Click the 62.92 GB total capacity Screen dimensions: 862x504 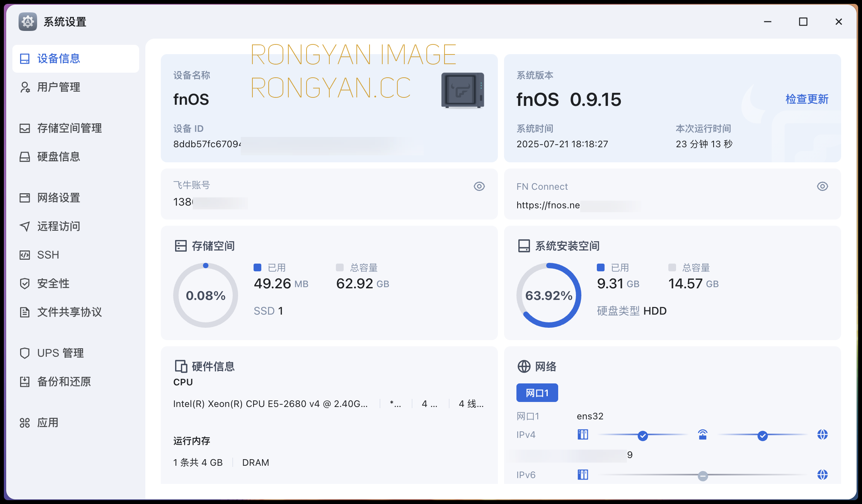[363, 284]
